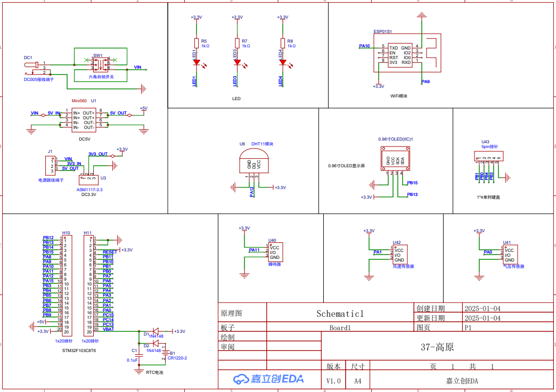The height and width of the screenshot is (392, 556).
Task: Select the DC005接线端子 label
Action: (39, 79)
